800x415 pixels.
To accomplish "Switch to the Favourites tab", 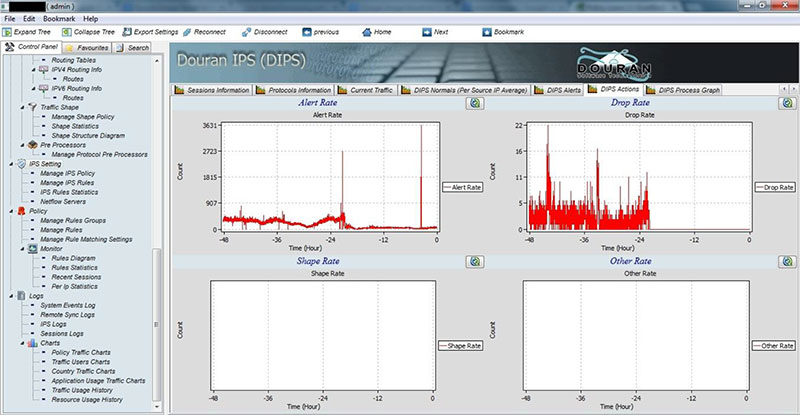I will click(87, 47).
